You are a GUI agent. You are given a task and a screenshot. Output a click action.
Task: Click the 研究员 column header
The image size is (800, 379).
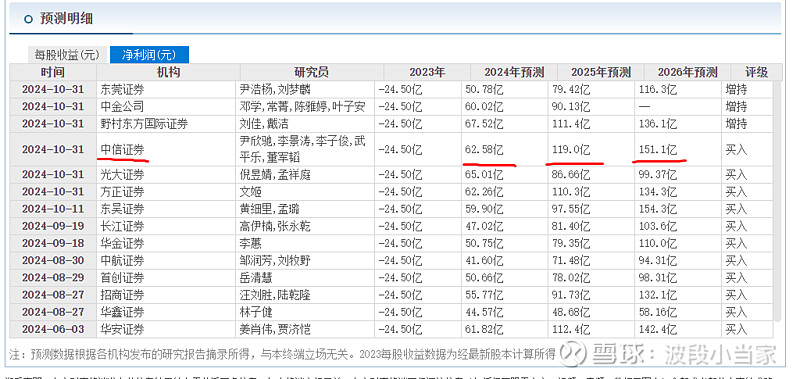point(312,72)
